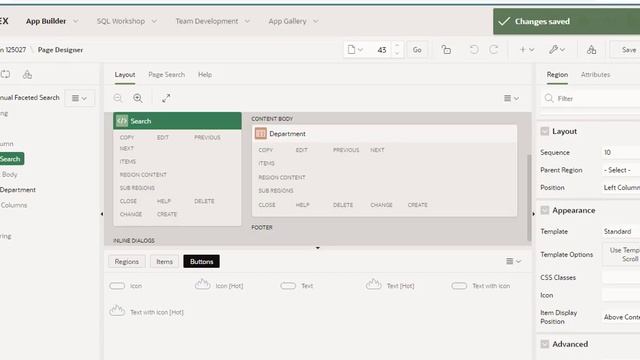The width and height of the screenshot is (640, 360).
Task: Open the Template select list
Action: (621, 231)
